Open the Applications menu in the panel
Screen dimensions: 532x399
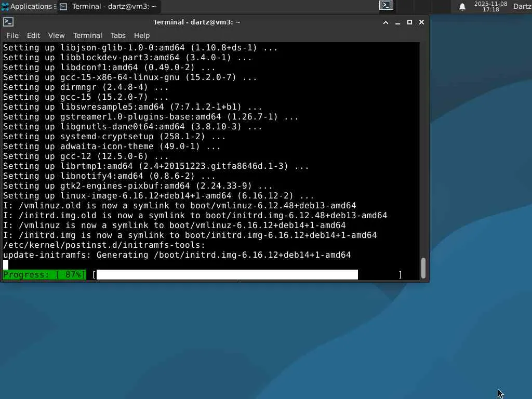[x=29, y=6]
